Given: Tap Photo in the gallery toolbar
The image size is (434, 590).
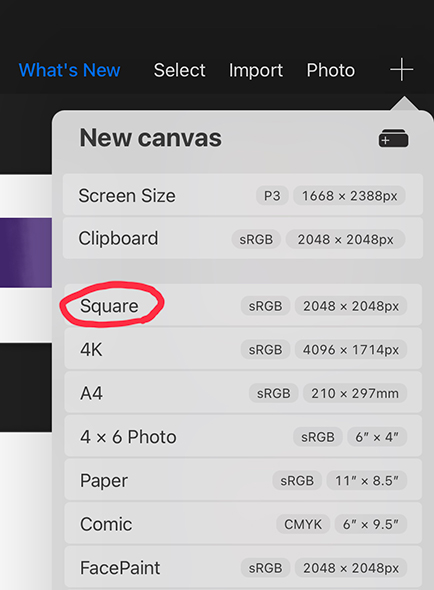Looking at the screenshot, I should click(330, 70).
